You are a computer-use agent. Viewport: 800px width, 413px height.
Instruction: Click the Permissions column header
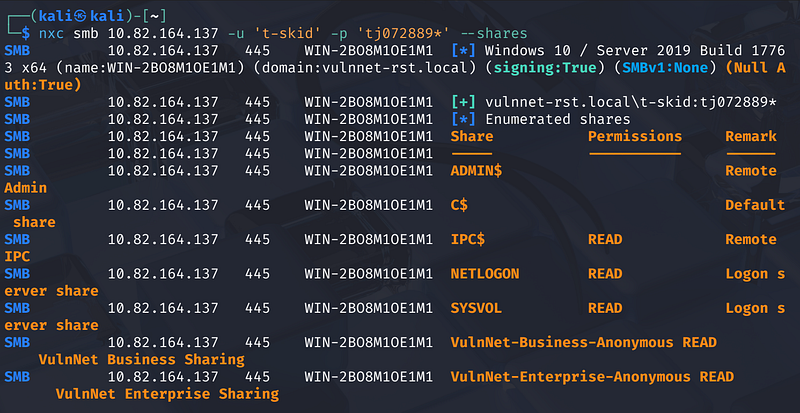[x=634, y=136]
